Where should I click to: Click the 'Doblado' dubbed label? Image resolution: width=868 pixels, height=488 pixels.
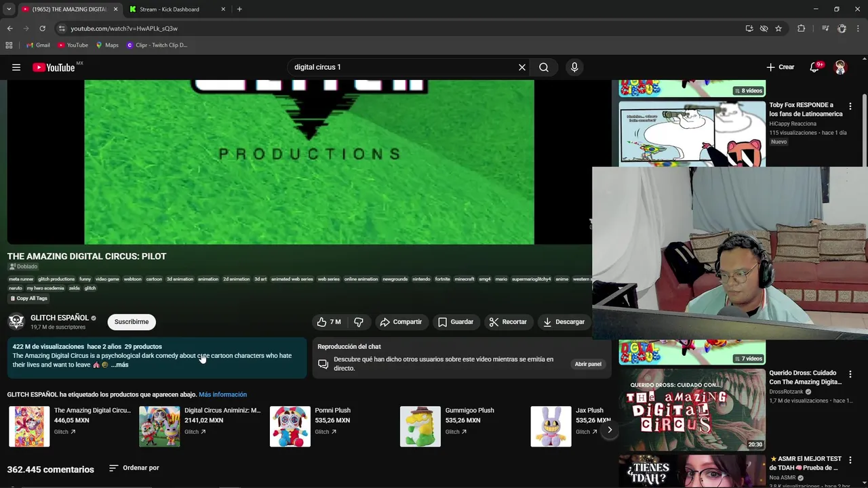(x=23, y=266)
